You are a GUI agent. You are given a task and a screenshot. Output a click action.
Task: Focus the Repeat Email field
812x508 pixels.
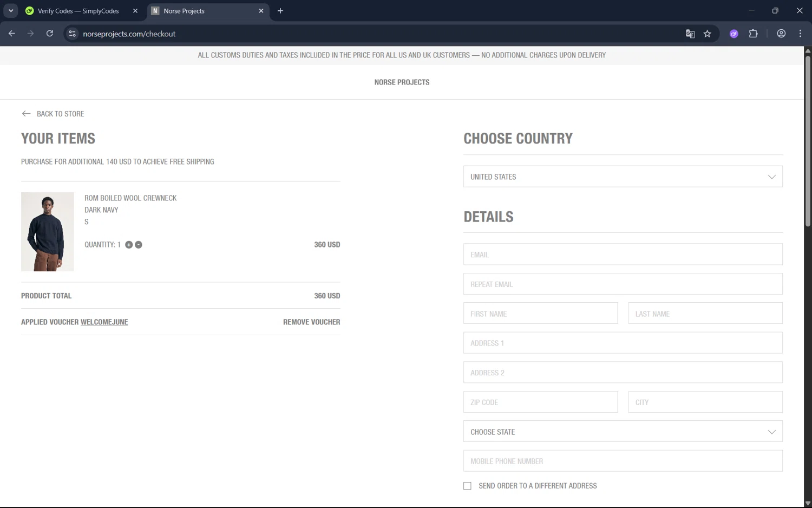point(623,284)
